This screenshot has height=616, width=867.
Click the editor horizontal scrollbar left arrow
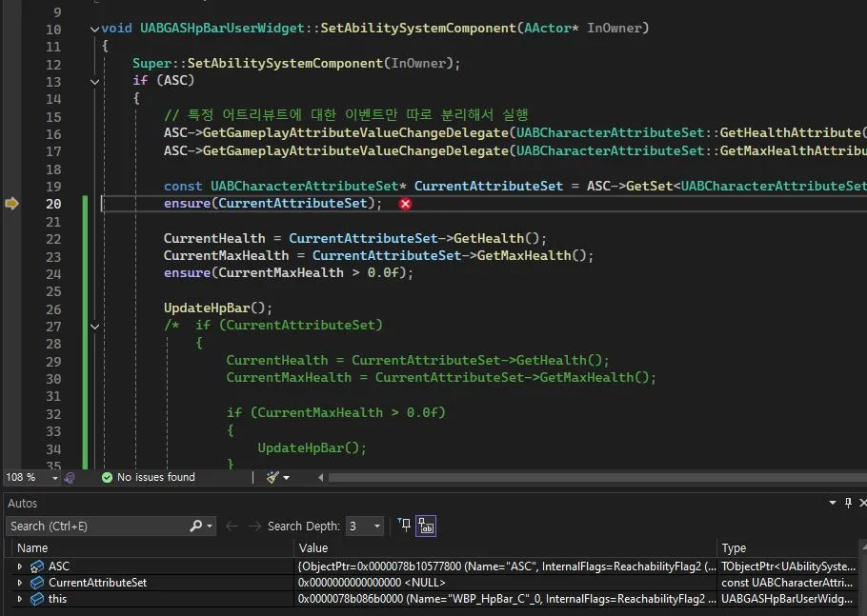321,477
